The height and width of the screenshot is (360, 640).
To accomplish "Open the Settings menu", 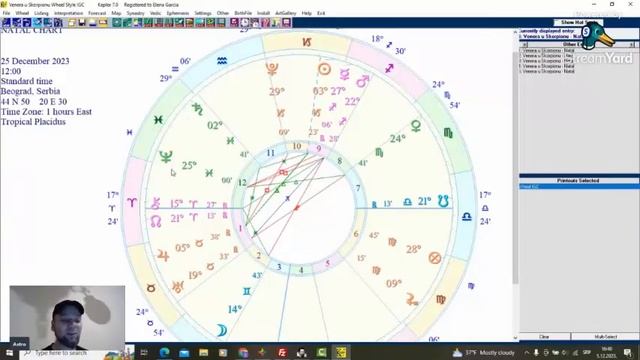I will tap(203, 13).
